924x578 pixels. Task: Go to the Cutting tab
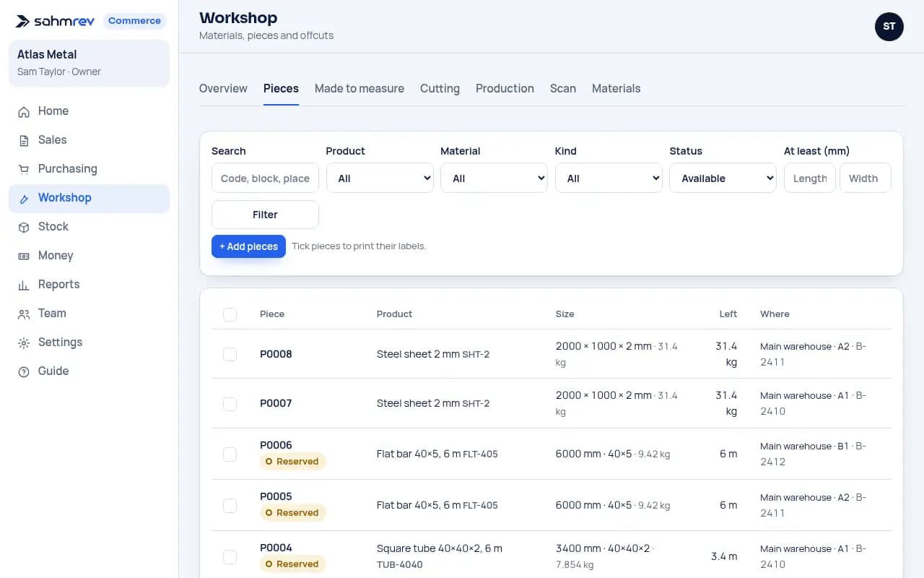click(x=440, y=89)
